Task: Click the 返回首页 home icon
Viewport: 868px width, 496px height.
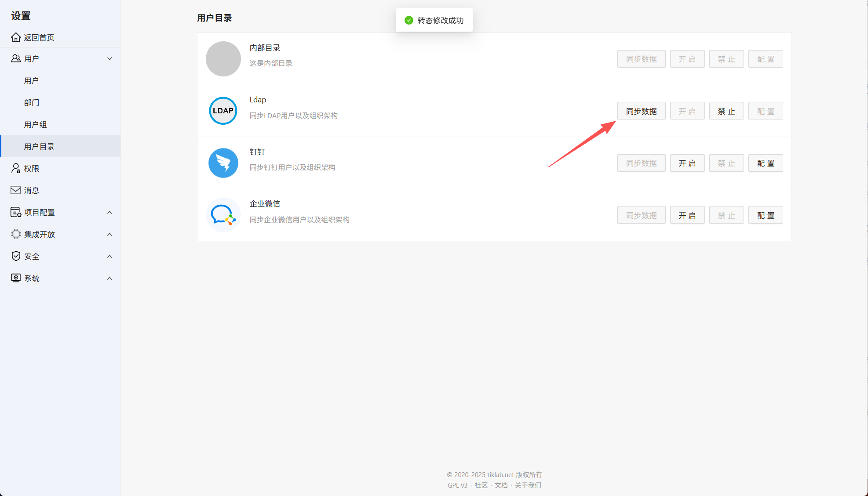Action: click(16, 37)
